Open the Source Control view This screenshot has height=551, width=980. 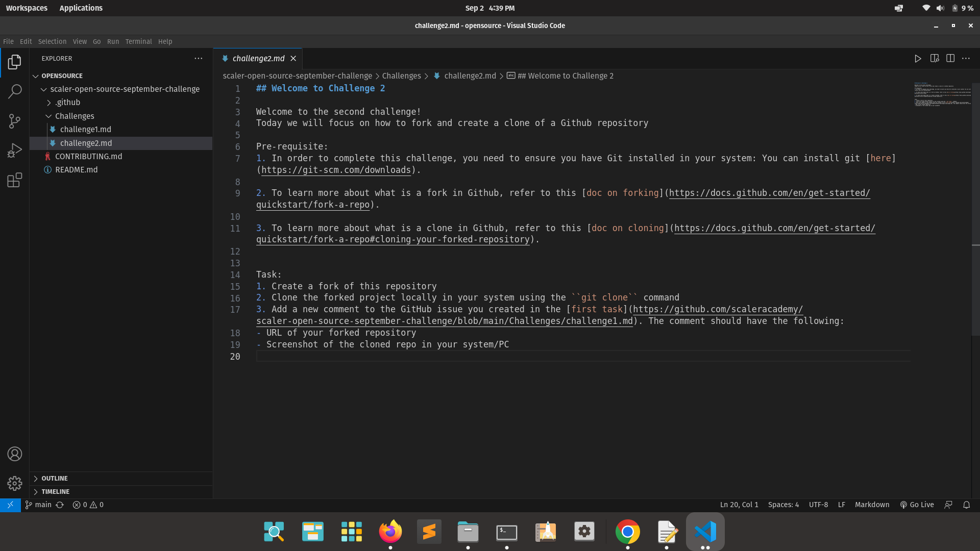tap(15, 121)
